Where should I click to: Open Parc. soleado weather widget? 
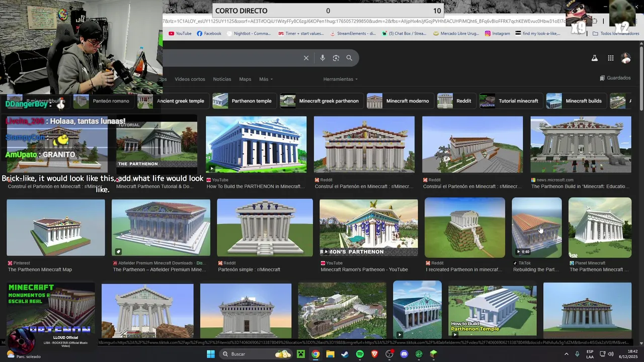point(23,356)
